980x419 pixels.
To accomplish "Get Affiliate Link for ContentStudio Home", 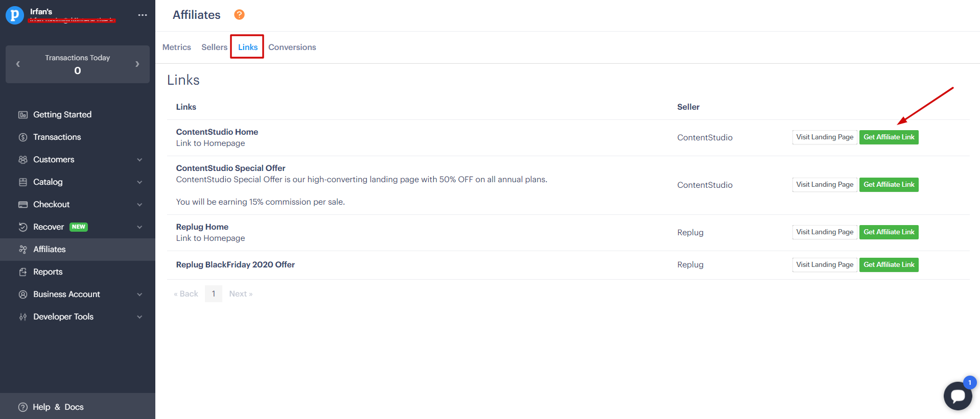I will (889, 137).
